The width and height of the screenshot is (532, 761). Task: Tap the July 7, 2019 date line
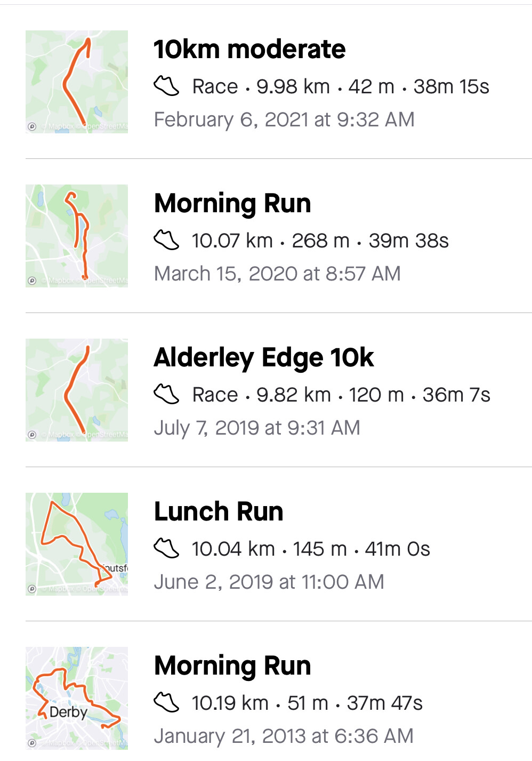(257, 428)
